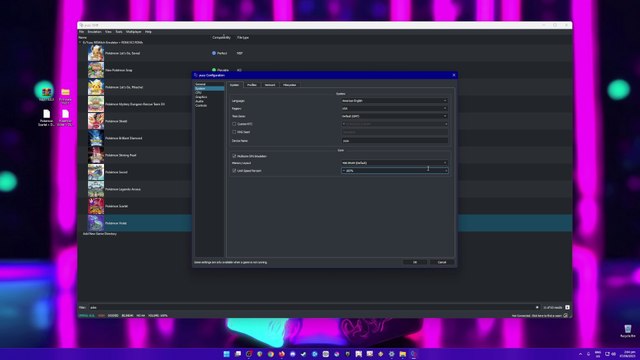The height and width of the screenshot is (360, 640).
Task: Open Firefox from the taskbar
Action: click(282, 354)
